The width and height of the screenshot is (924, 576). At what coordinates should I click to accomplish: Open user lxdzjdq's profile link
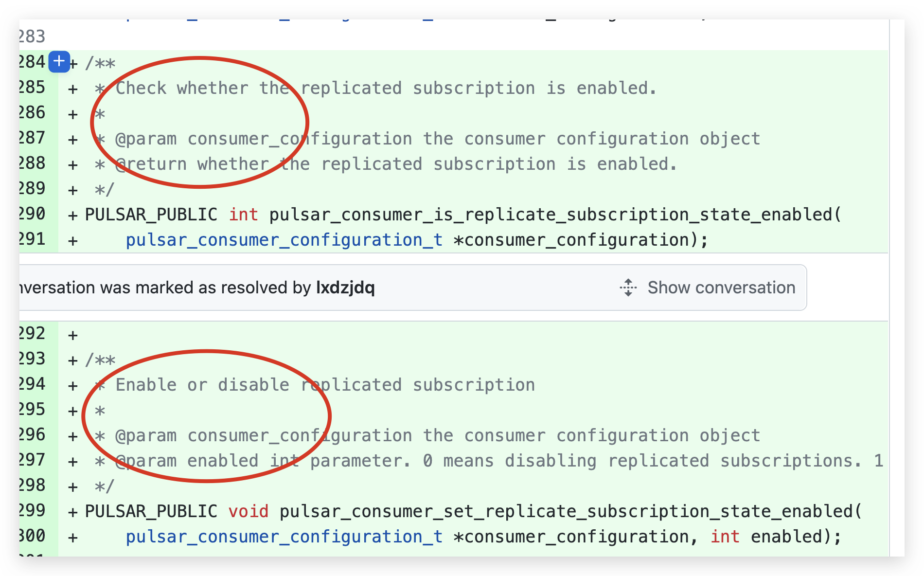[x=345, y=288]
